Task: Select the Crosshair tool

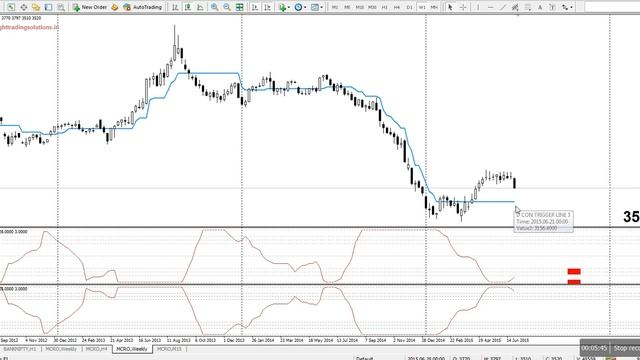Action: [463, 7]
